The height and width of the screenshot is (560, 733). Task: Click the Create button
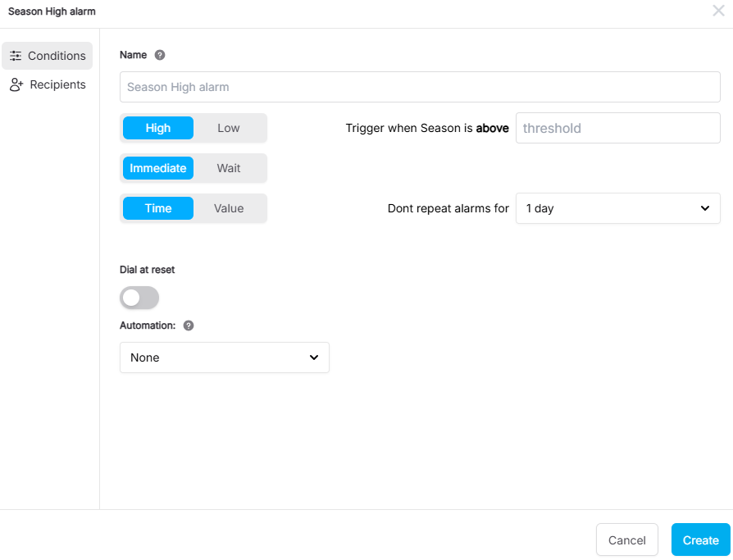pos(700,540)
